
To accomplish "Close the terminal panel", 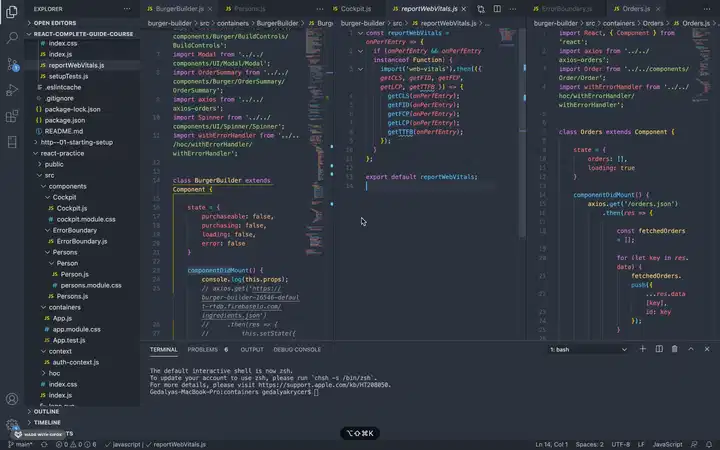I will pos(707,349).
